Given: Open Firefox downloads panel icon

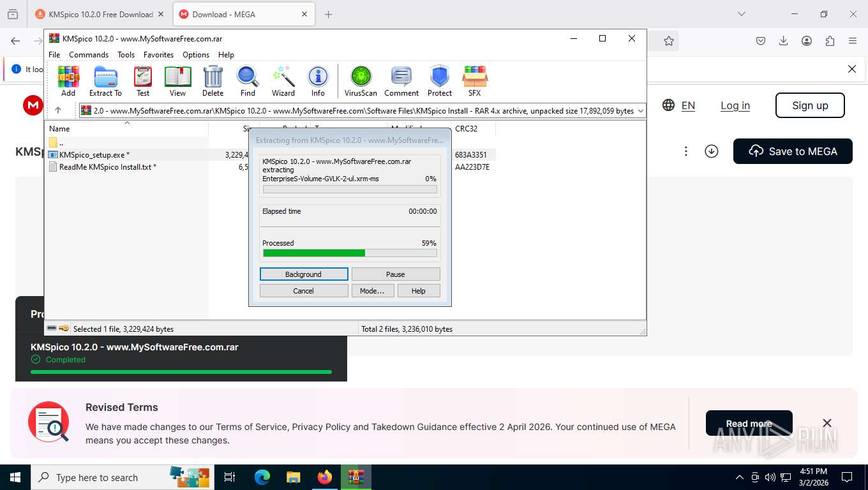Looking at the screenshot, I should tap(784, 41).
